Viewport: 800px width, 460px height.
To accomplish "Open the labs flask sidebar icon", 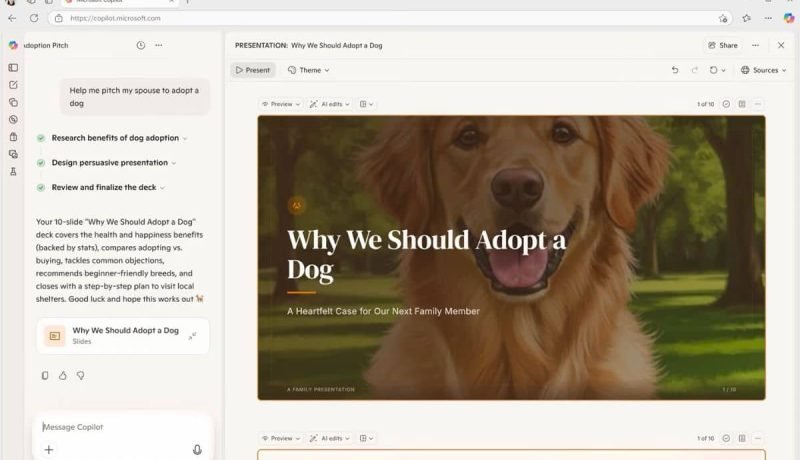I will pos(13,171).
